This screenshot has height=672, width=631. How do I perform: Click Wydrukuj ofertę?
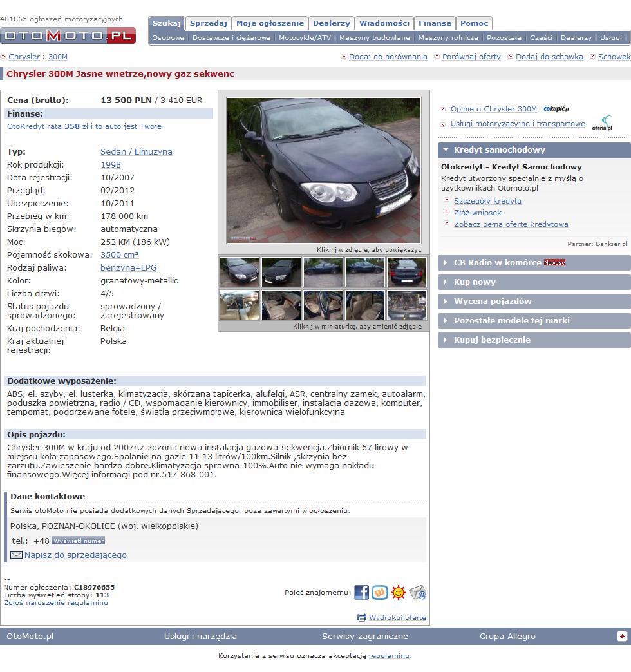(x=397, y=618)
